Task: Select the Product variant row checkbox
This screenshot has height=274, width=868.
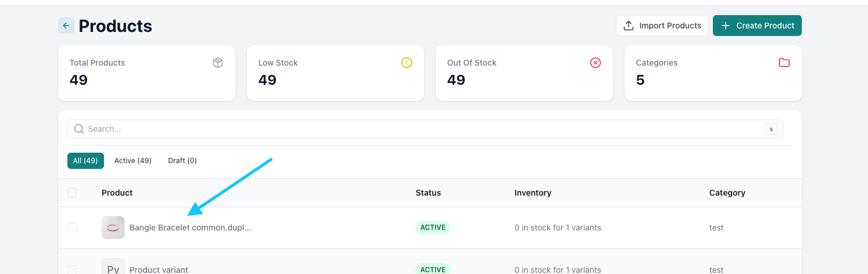Action: coord(72,269)
